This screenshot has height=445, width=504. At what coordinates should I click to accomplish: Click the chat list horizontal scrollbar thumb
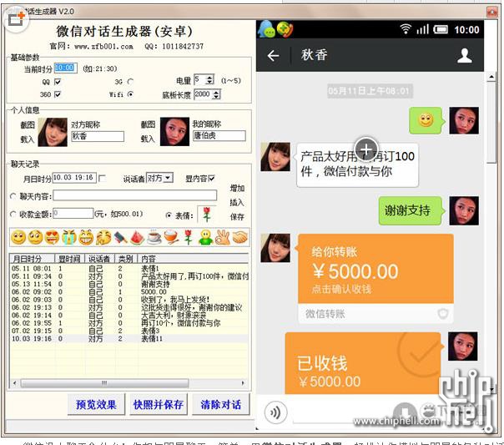[105, 383]
